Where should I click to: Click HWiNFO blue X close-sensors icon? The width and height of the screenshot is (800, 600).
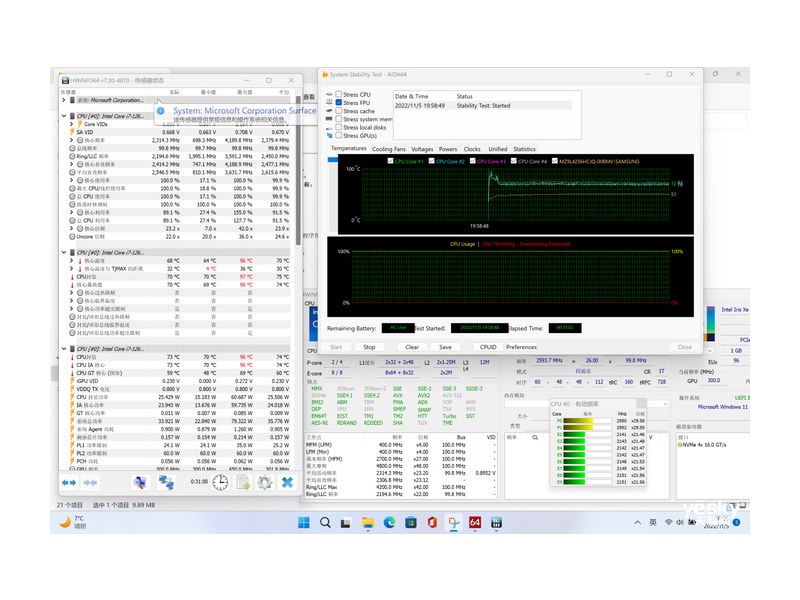287,482
